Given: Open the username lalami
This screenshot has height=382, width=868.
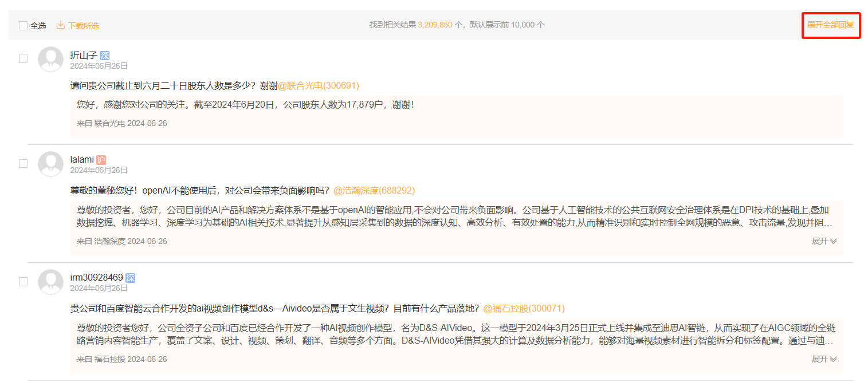Looking at the screenshot, I should pyautogui.click(x=82, y=160).
